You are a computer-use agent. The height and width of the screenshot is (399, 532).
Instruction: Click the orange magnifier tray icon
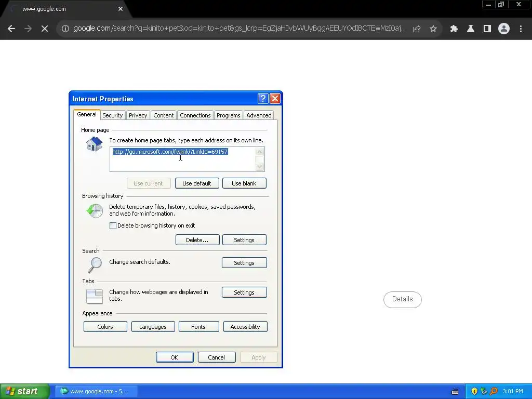pyautogui.click(x=494, y=391)
